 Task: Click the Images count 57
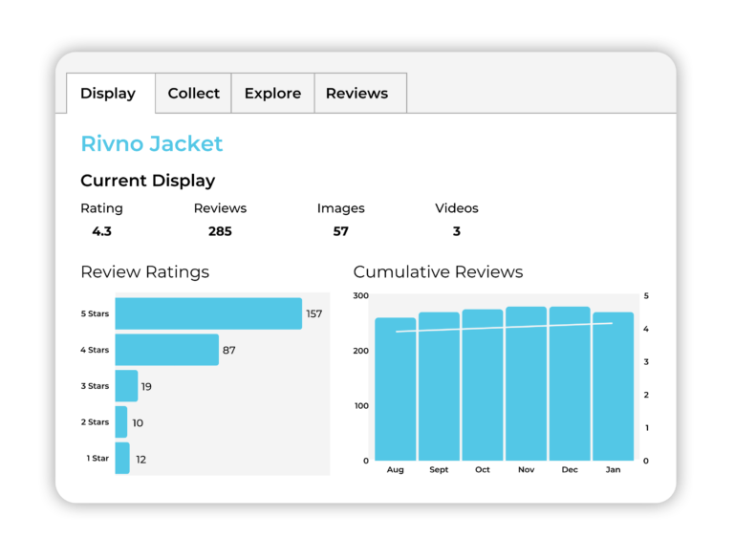click(x=340, y=231)
